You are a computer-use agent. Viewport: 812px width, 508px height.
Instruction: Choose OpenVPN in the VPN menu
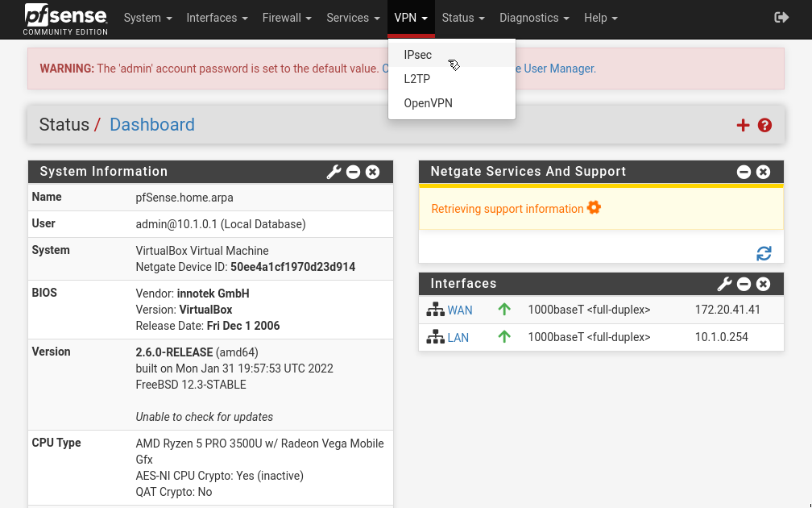[x=428, y=103]
